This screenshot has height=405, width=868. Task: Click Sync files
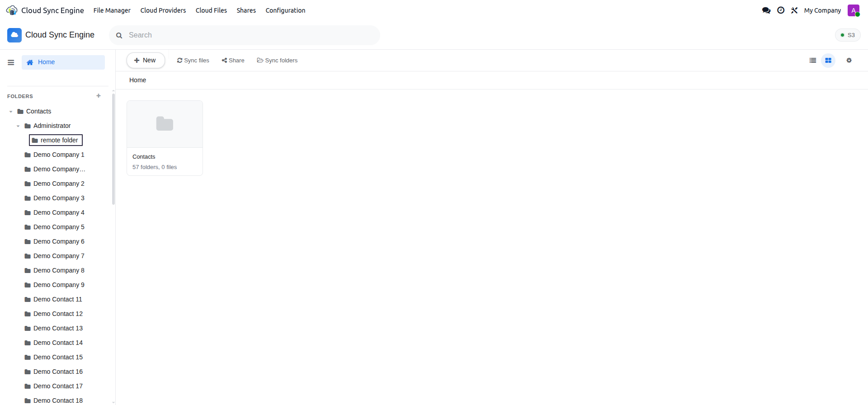click(x=193, y=61)
